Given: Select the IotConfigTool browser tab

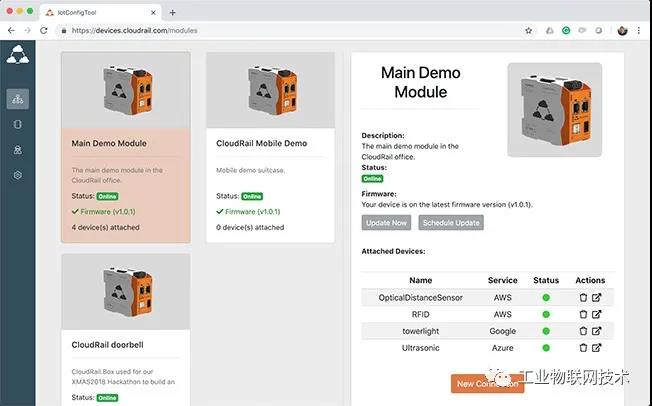Looking at the screenshot, I should click(101, 12).
